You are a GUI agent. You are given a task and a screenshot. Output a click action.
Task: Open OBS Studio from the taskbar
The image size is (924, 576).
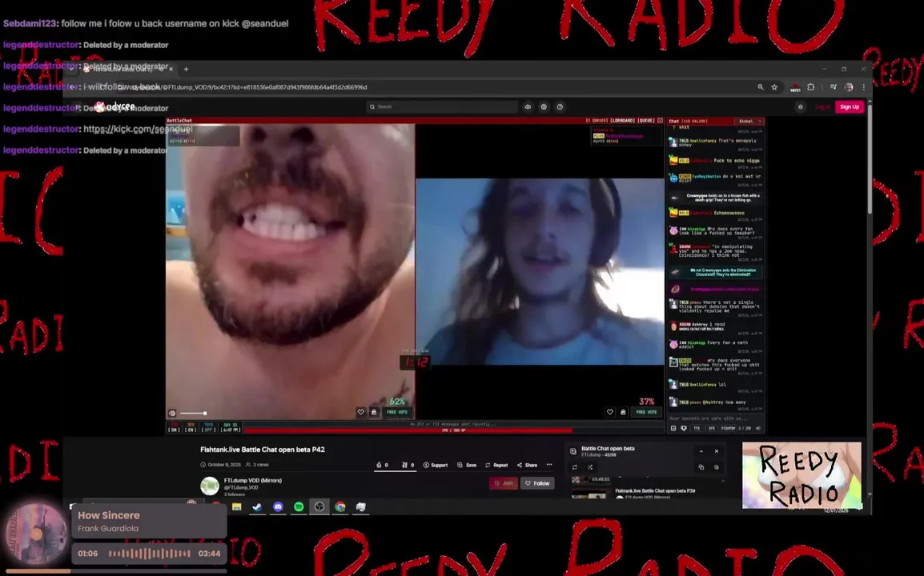pyautogui.click(x=319, y=506)
